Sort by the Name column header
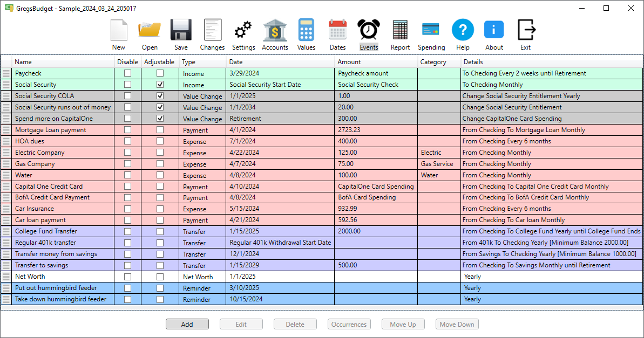The width and height of the screenshot is (644, 338). (x=63, y=62)
